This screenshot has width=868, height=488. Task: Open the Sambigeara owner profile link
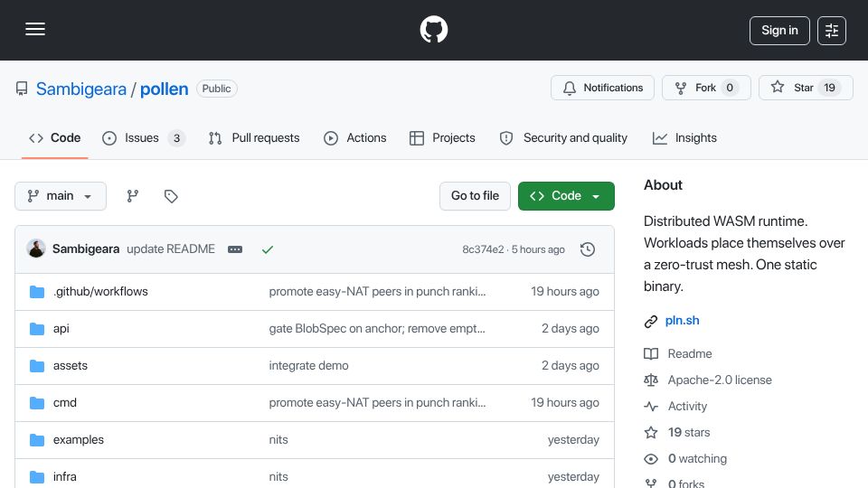tap(80, 89)
